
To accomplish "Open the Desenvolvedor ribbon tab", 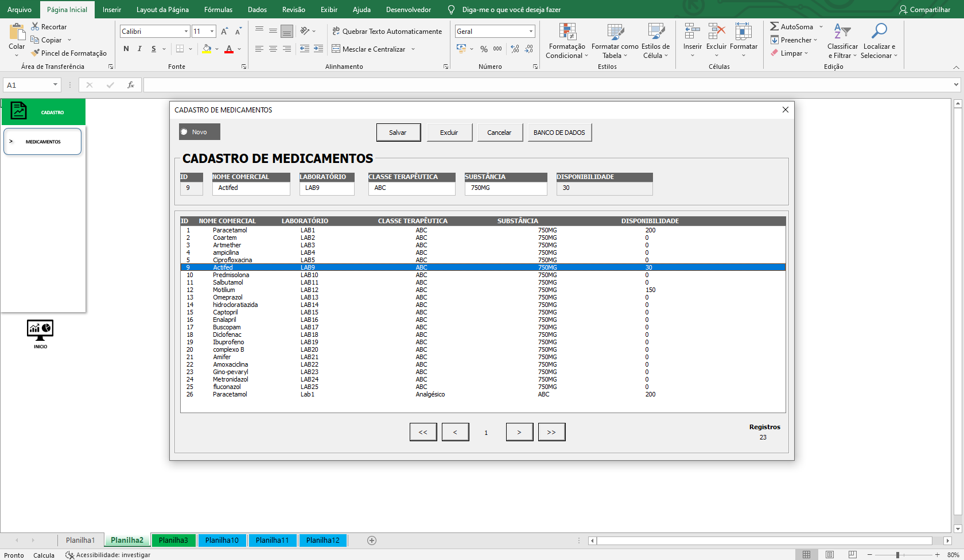I will [409, 10].
